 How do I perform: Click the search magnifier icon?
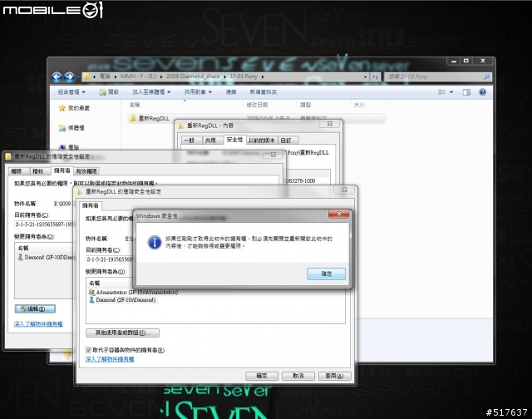tap(487, 76)
